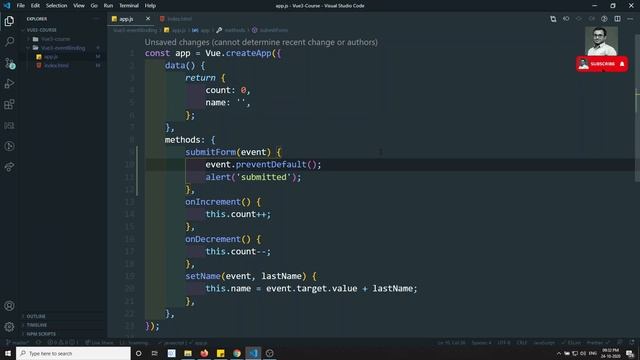The image size is (640, 360).
Task: Click the Windows search box "Type here to search"
Action: [x=73, y=353]
